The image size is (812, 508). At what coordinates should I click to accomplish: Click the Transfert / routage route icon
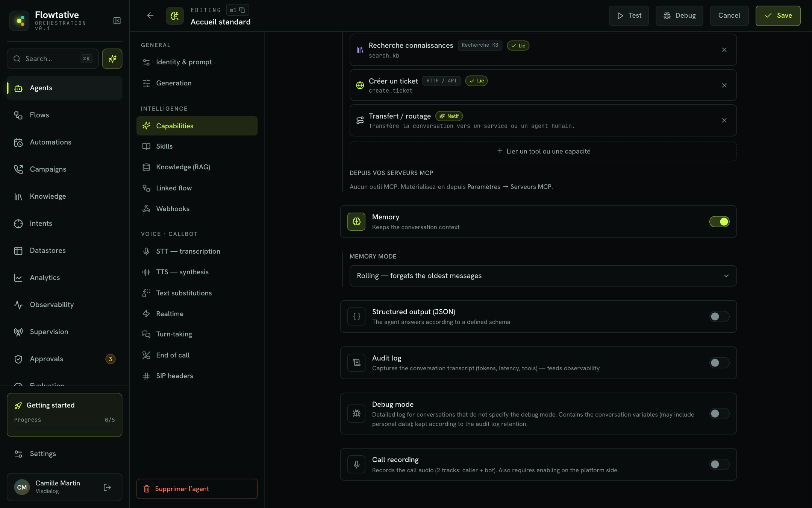360,120
